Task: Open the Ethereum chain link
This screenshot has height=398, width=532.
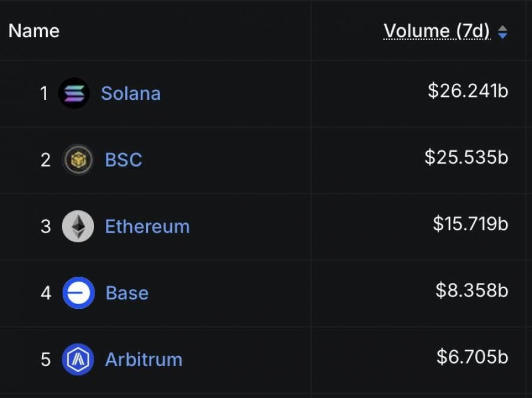Action: (147, 227)
